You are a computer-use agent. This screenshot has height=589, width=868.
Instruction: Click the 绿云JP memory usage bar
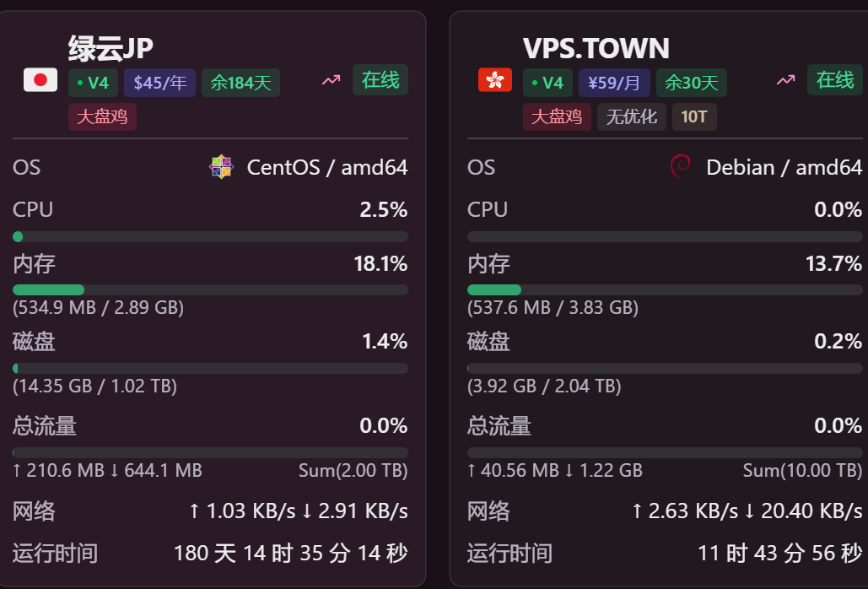[x=210, y=289]
